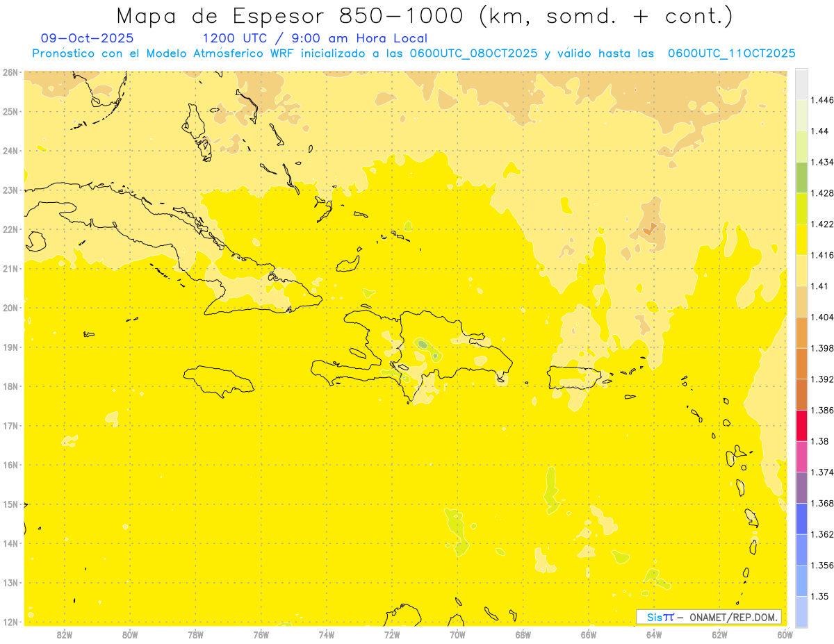Click the latitude label '20N'
The height and width of the screenshot is (644, 834).
[10, 308]
